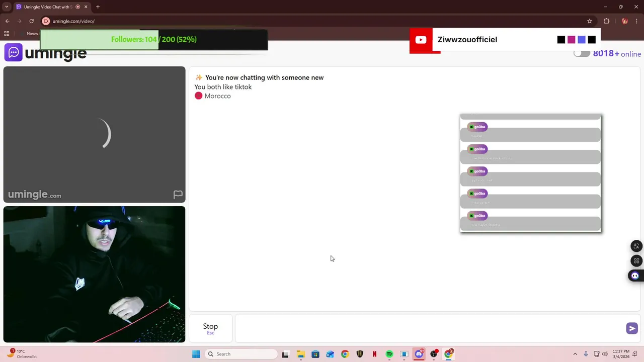Click the Umingle logo icon
The height and width of the screenshot is (362, 644).
(x=14, y=52)
